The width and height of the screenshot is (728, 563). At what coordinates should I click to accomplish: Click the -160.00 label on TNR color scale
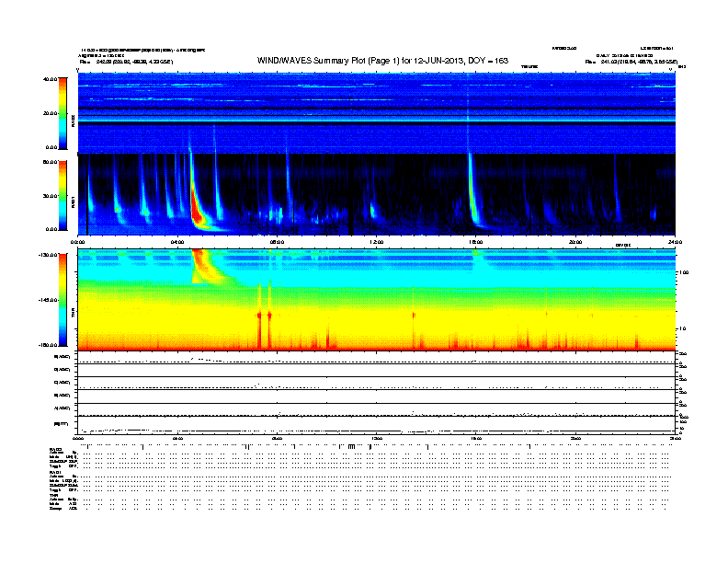tap(49, 345)
